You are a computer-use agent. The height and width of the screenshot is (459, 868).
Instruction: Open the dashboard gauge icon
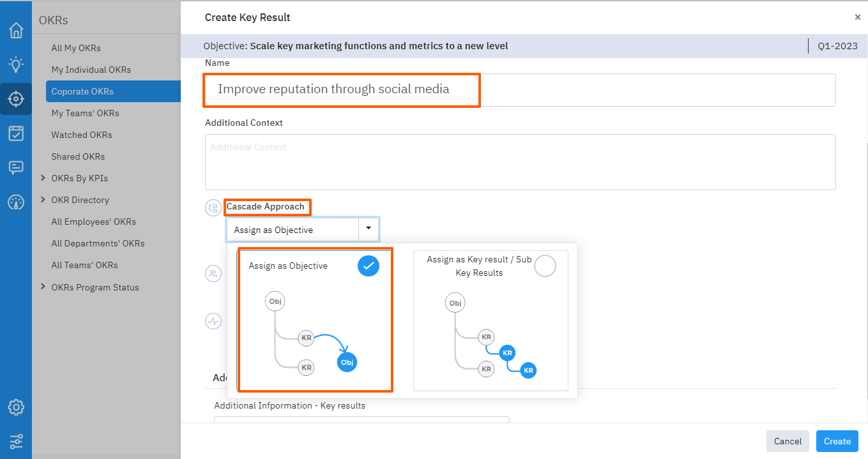(x=16, y=202)
